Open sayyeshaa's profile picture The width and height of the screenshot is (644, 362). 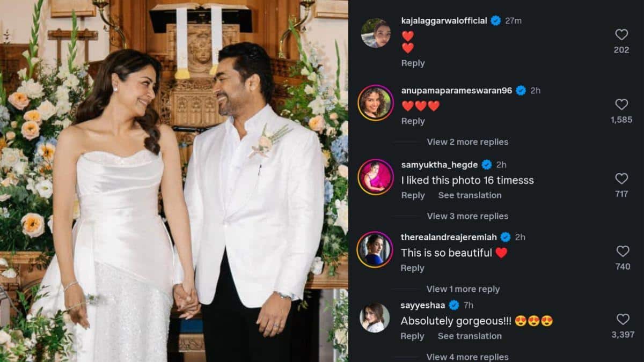coord(375,317)
